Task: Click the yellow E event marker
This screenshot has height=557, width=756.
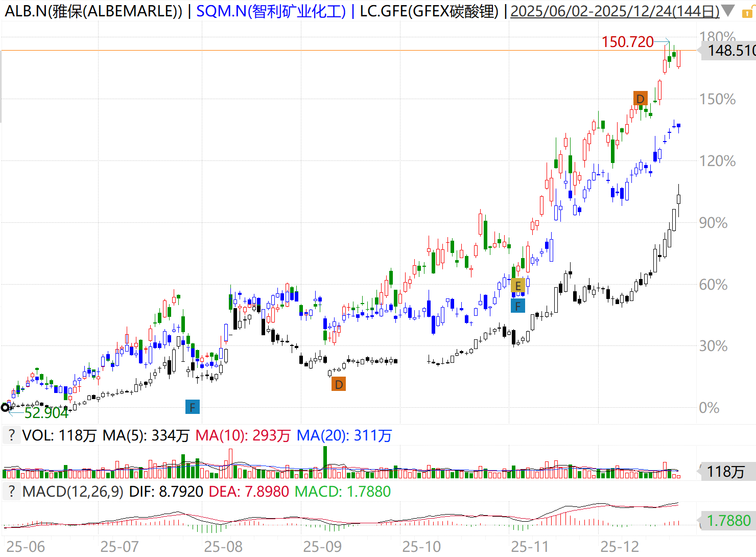Action: tap(517, 286)
